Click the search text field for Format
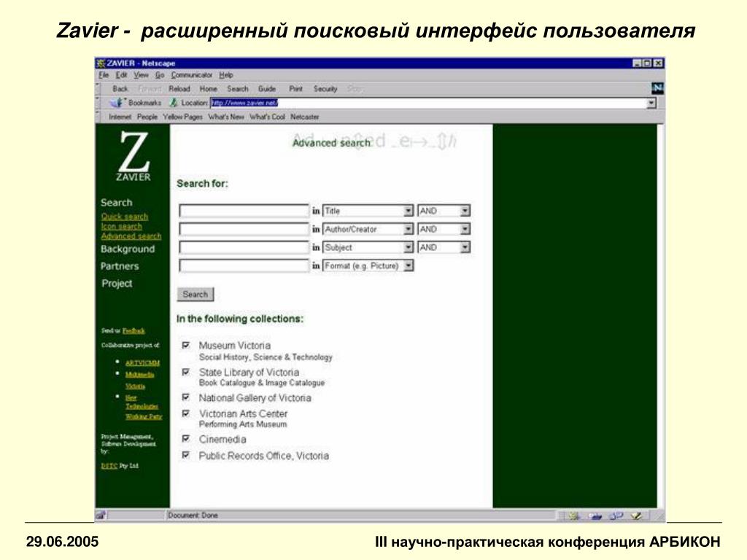Image resolution: width=747 pixels, height=560 pixels. [x=244, y=265]
